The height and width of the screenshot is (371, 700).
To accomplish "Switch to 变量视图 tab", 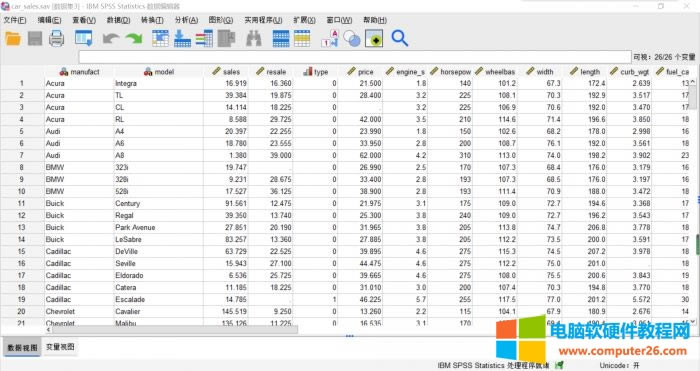I will pos(60,347).
